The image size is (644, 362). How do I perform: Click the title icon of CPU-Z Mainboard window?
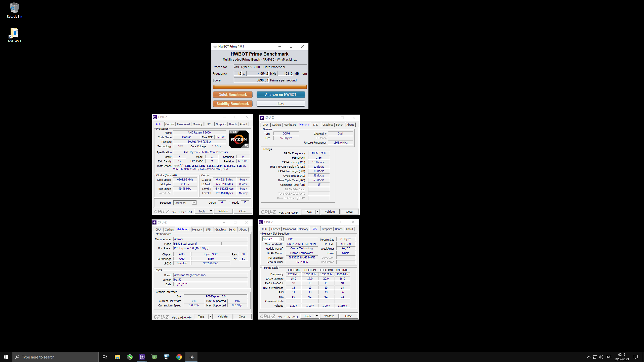coord(155,222)
